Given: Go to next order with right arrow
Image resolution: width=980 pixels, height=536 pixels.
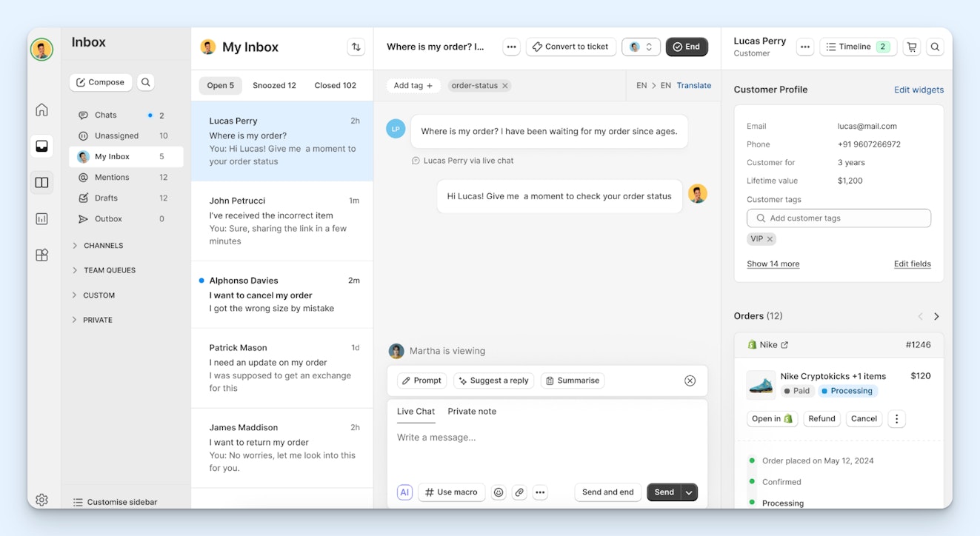Looking at the screenshot, I should [x=936, y=316].
